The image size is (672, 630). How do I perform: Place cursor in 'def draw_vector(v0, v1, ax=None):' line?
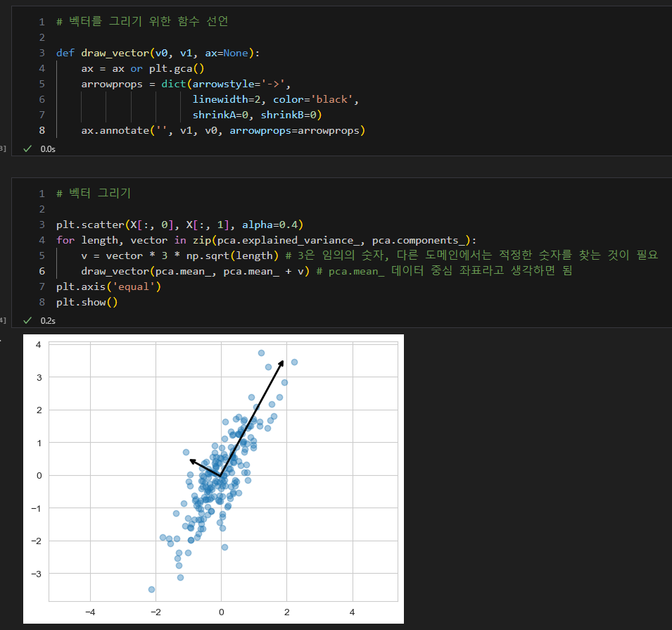pyautogui.click(x=158, y=53)
